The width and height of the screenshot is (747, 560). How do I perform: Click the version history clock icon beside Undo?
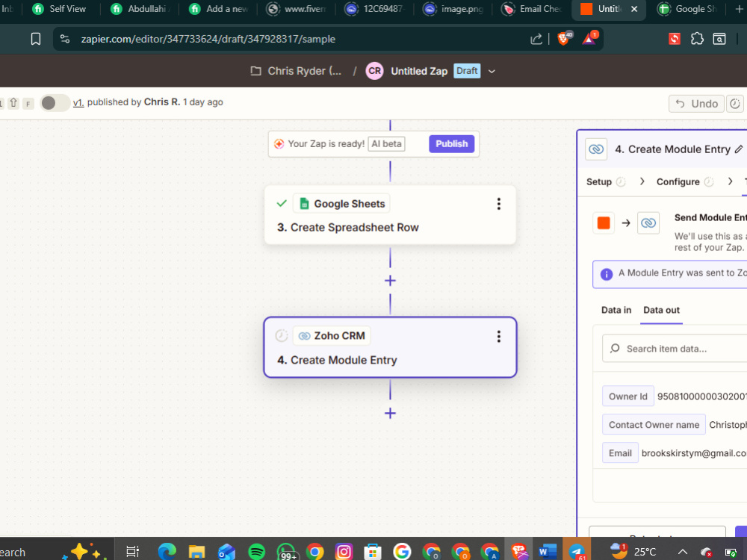point(735,103)
